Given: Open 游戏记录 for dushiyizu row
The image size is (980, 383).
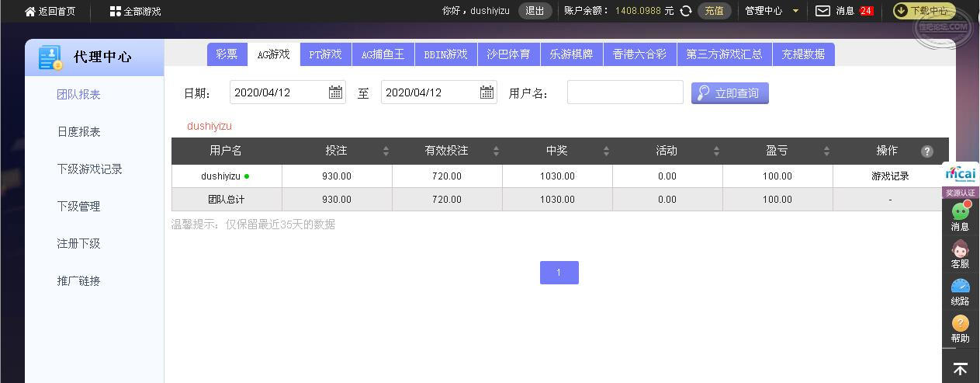Looking at the screenshot, I should (890, 176).
